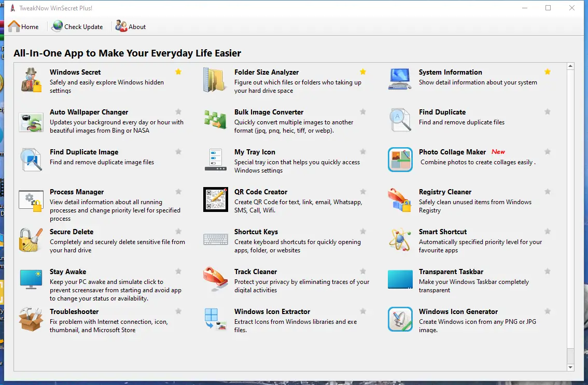
Task: Click Check Update in the toolbar
Action: [x=77, y=26]
